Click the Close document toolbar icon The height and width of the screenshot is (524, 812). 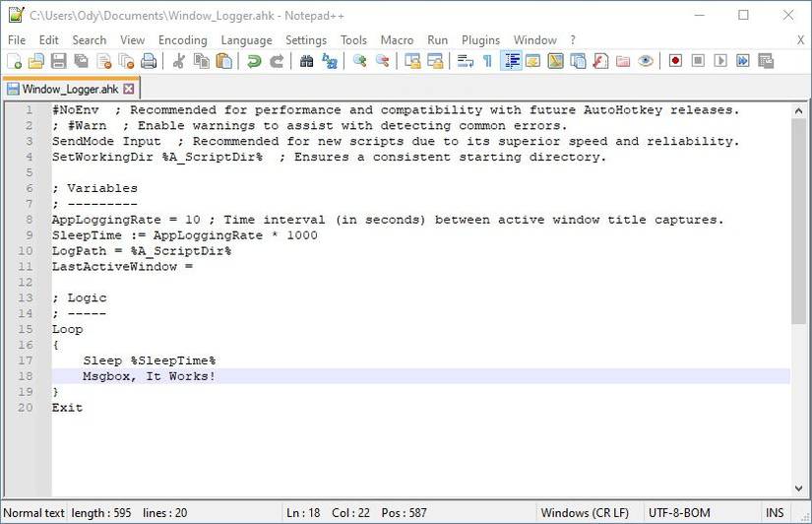tap(103, 61)
